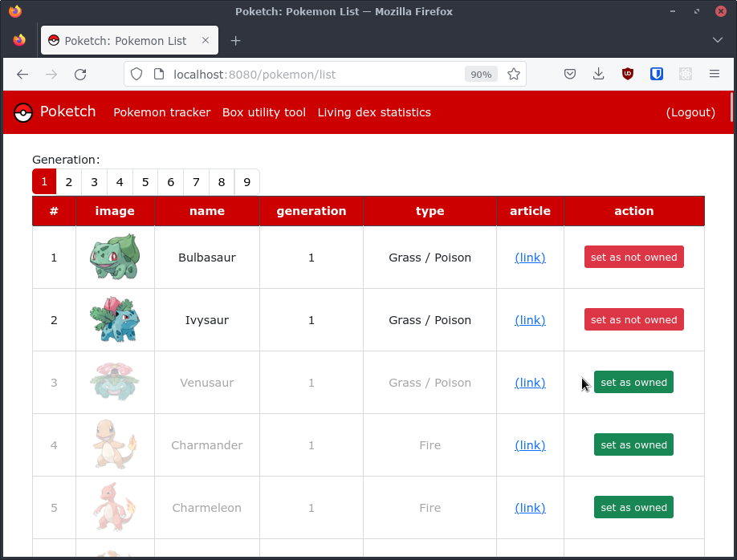Open the Firefox hamburger menu
The width and height of the screenshot is (737, 560).
(x=714, y=74)
